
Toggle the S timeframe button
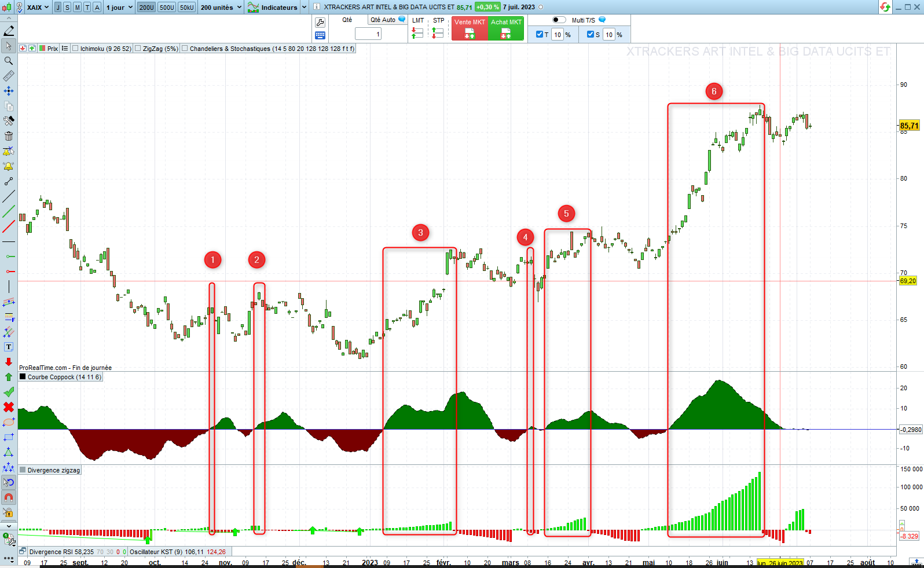67,8
